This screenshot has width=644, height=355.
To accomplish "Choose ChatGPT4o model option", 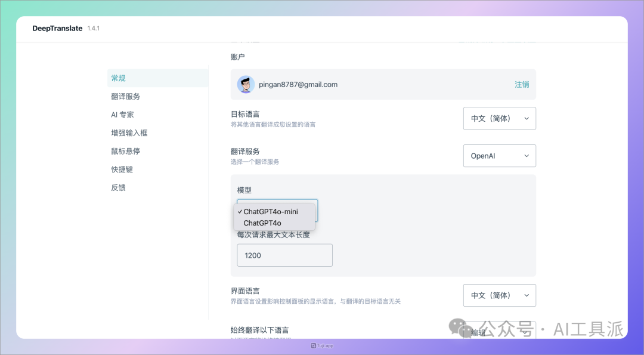I will coord(274,223).
